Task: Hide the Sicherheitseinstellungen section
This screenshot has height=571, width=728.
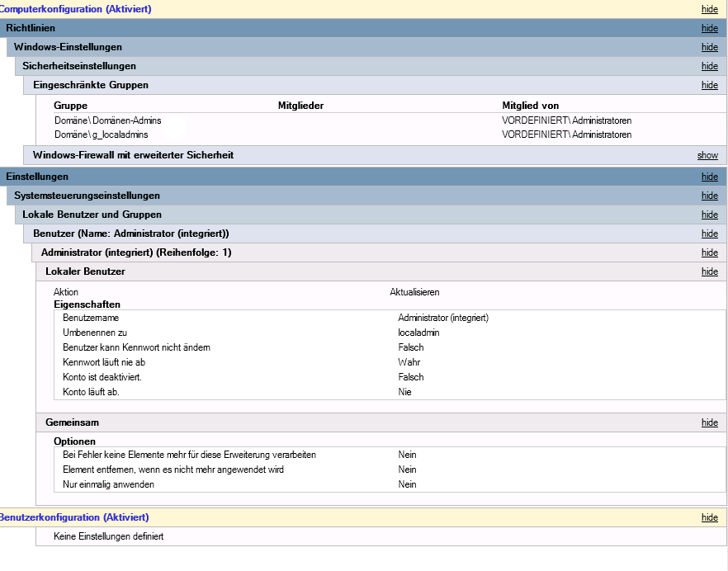Action: [710, 66]
